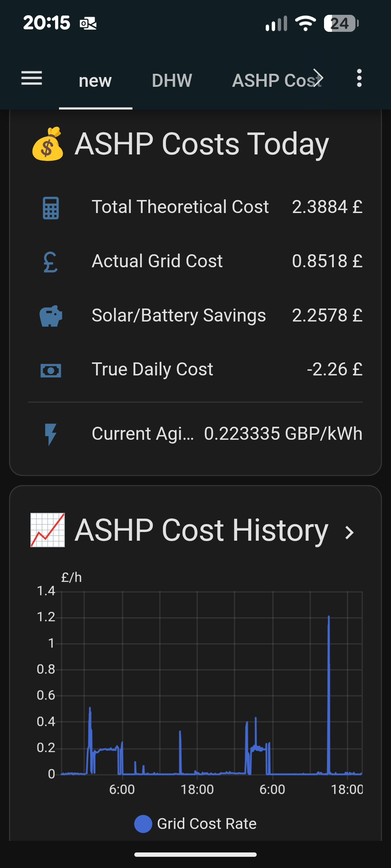Click the lightning bolt Agile rate icon

pyautogui.click(x=51, y=434)
